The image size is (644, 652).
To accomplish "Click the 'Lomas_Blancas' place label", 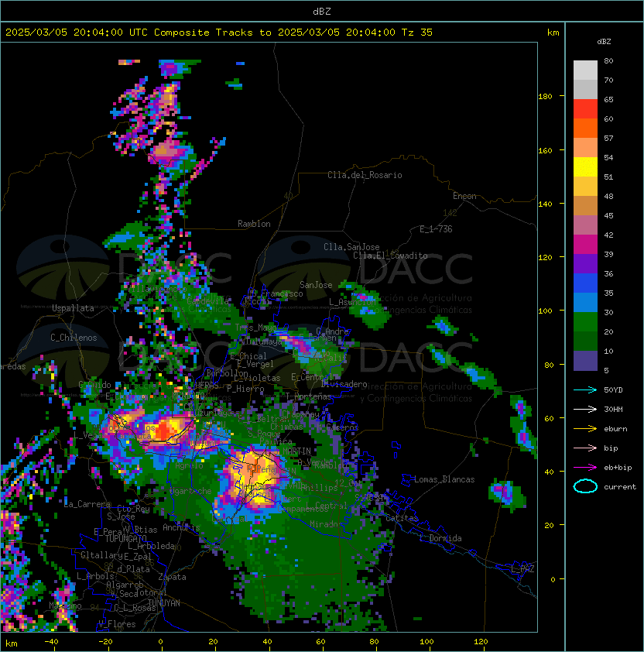I will point(444,479).
